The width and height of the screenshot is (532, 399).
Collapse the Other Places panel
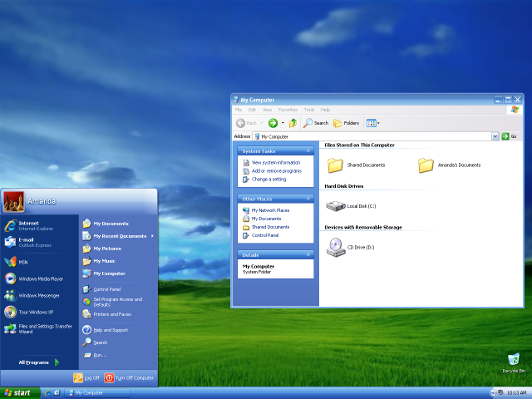[x=308, y=199]
